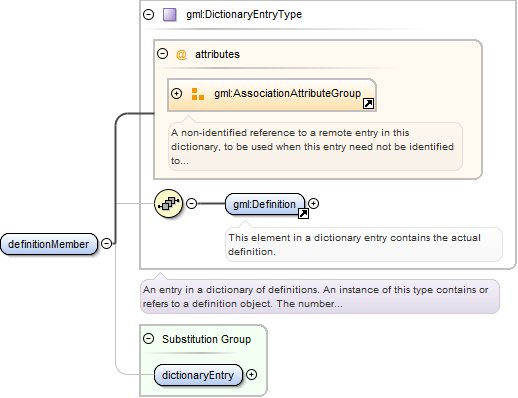This screenshot has width=518, height=398.
Task: Select the gml:Definition element
Action: tap(265, 204)
